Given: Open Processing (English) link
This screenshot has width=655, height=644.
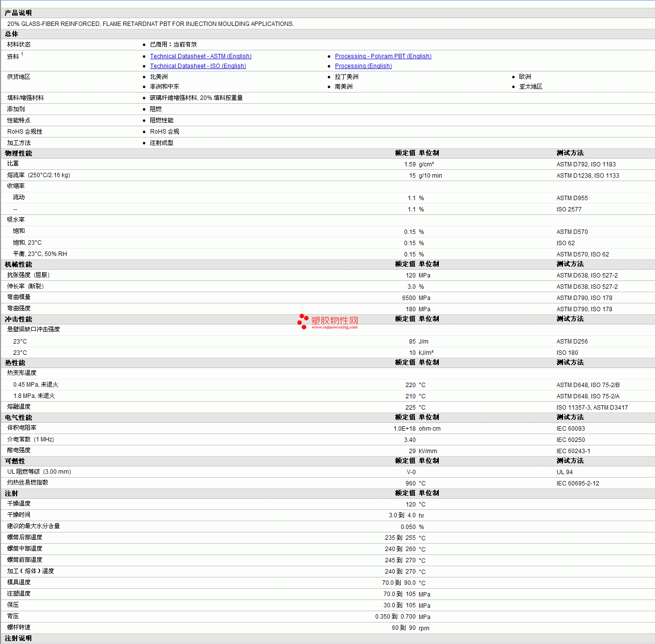Looking at the screenshot, I should [363, 66].
